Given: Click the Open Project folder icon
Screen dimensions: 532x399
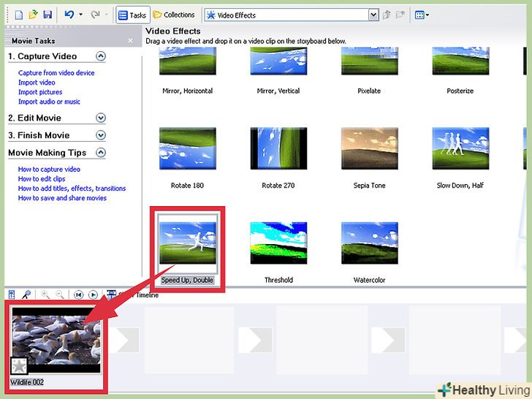Looking at the screenshot, I should pyautogui.click(x=34, y=15).
